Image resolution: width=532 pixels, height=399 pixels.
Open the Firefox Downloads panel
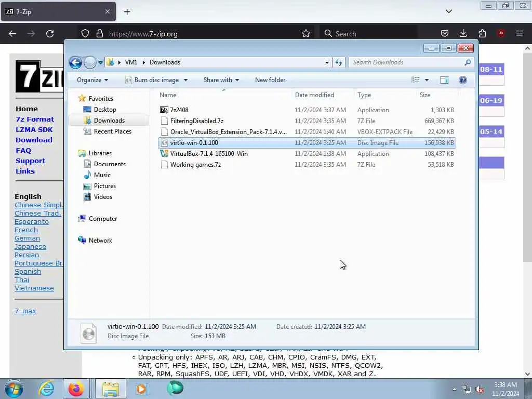[x=463, y=34]
